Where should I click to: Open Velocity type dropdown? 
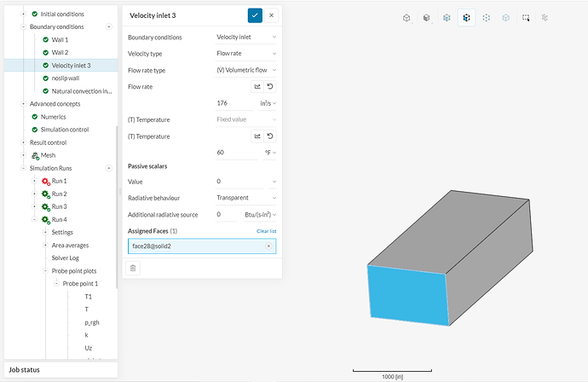[x=245, y=53]
